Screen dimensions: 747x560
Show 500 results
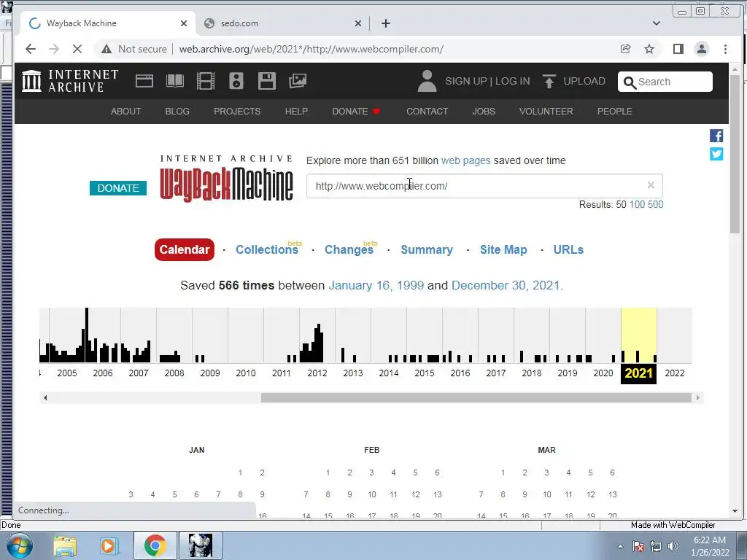click(656, 204)
